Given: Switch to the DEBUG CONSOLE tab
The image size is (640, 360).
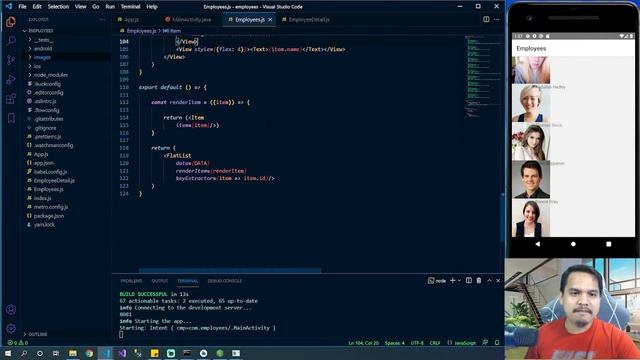Looking at the screenshot, I should [x=224, y=281].
